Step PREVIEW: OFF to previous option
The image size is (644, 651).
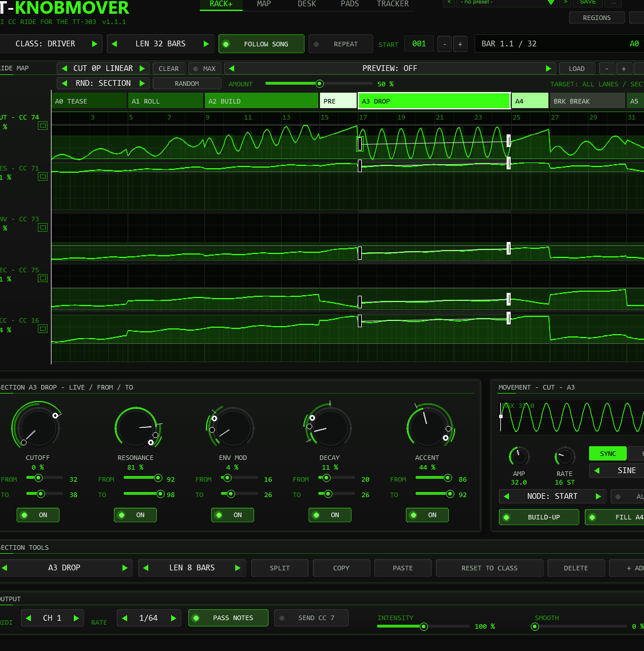click(232, 69)
